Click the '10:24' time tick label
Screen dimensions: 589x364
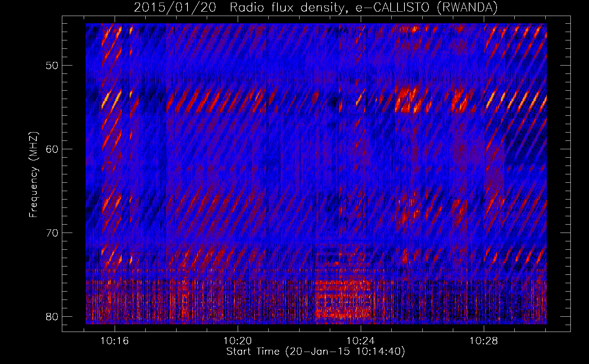pyautogui.click(x=361, y=341)
